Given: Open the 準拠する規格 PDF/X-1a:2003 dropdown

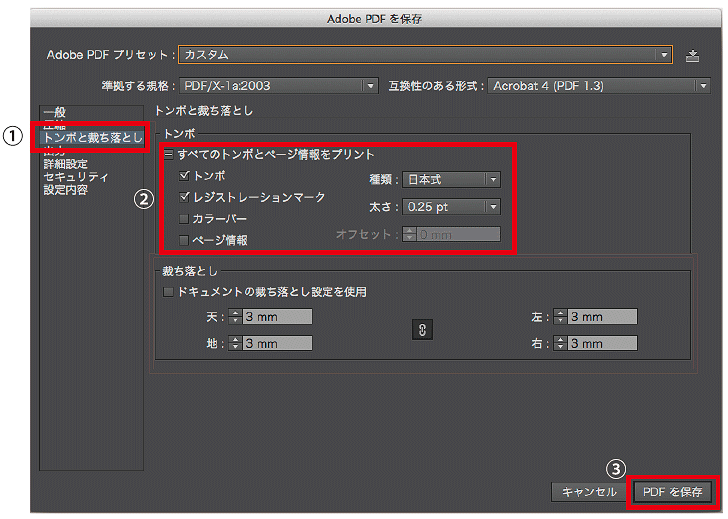Looking at the screenshot, I should pos(279,86).
